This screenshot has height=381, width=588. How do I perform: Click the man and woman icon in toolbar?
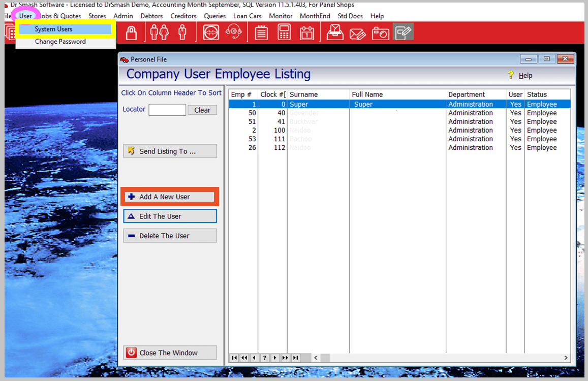click(x=159, y=32)
